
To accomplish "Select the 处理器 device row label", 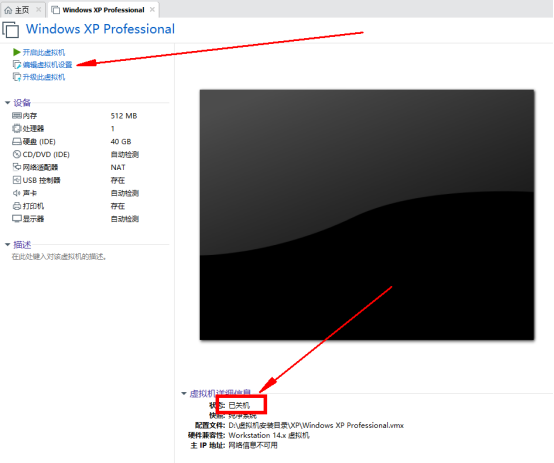I will [33, 129].
